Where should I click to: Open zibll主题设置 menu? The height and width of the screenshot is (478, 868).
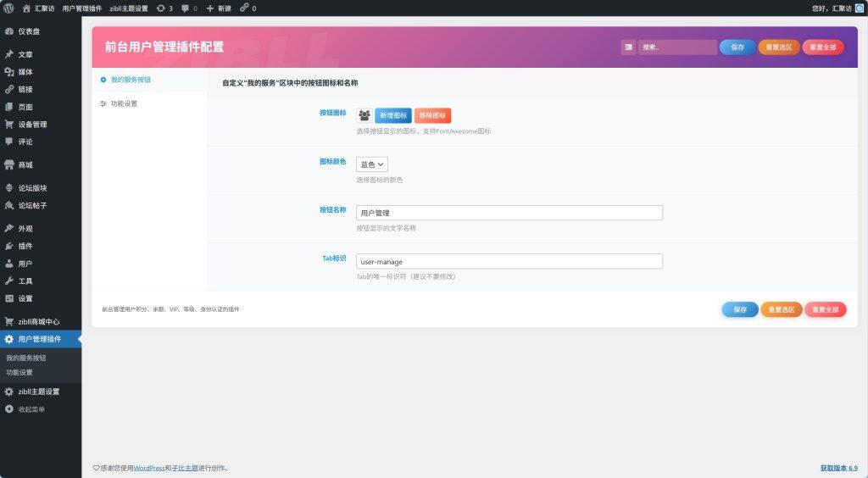pyautogui.click(x=41, y=392)
